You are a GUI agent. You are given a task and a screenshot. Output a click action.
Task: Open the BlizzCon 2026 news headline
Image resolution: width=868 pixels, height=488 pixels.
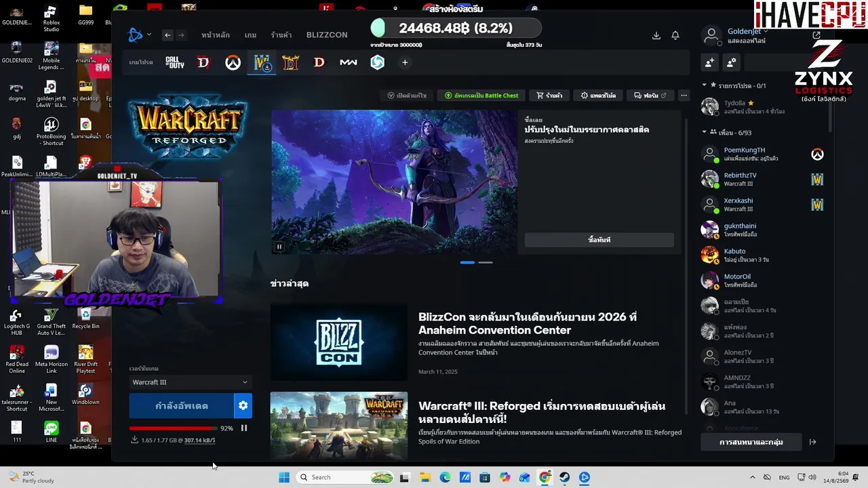pyautogui.click(x=528, y=323)
